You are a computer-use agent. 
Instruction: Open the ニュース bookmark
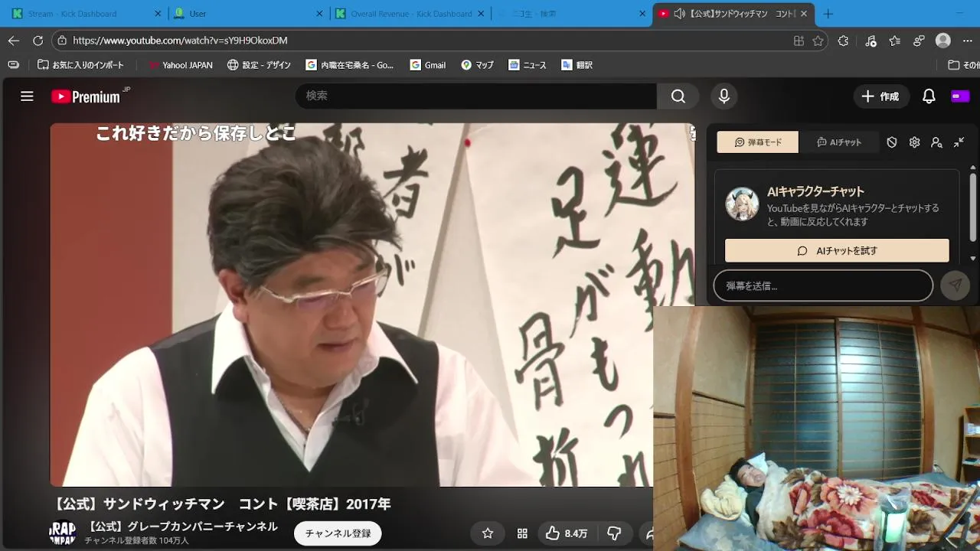528,65
